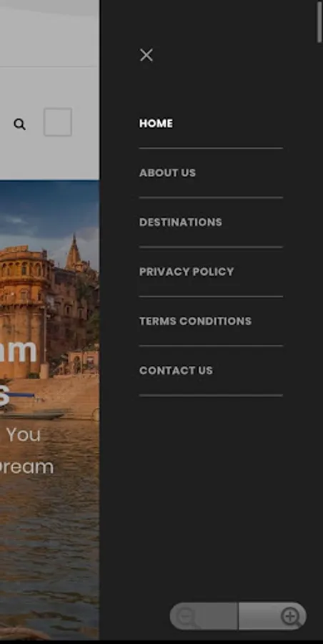Image resolution: width=323 pixels, height=644 pixels.
Task: Click the "You" hero text
Action: (24, 434)
